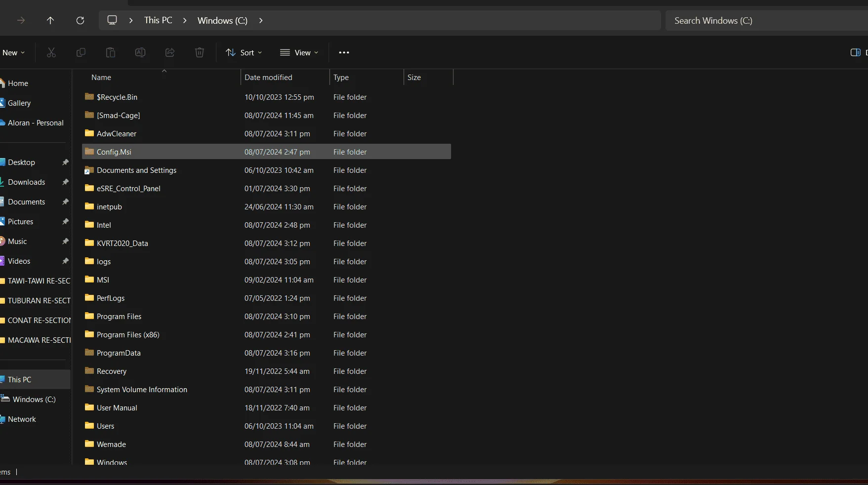
Task: Open the Sort dropdown
Action: [x=244, y=52]
